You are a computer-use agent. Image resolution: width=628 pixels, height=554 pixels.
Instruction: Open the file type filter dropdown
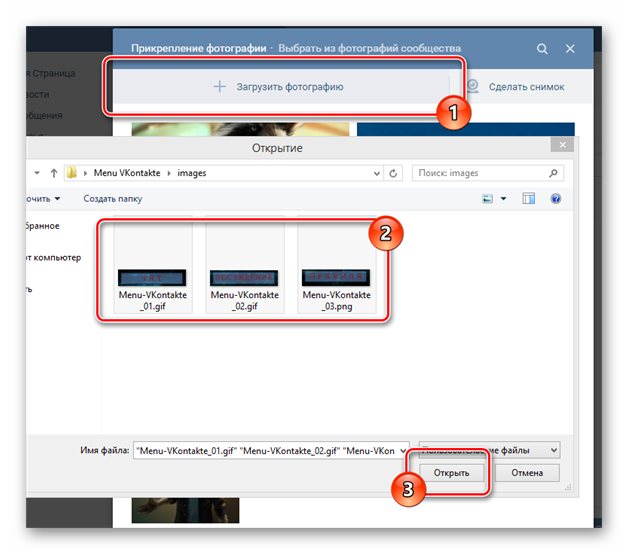(x=489, y=450)
